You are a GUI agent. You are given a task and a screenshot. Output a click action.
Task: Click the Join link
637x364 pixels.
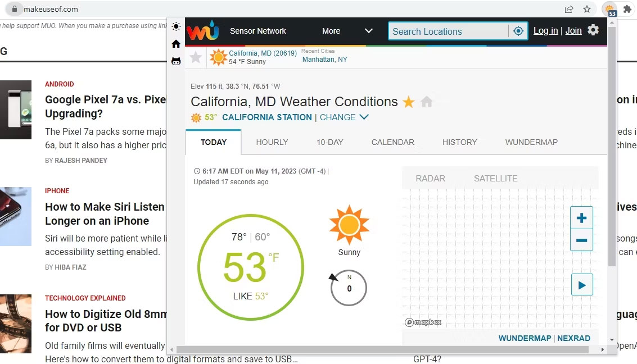[x=573, y=30]
